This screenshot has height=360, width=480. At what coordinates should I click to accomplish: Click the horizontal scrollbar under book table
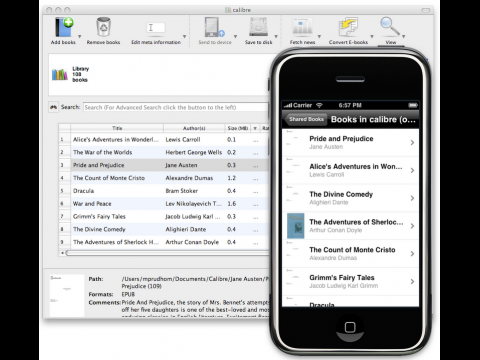click(167, 253)
